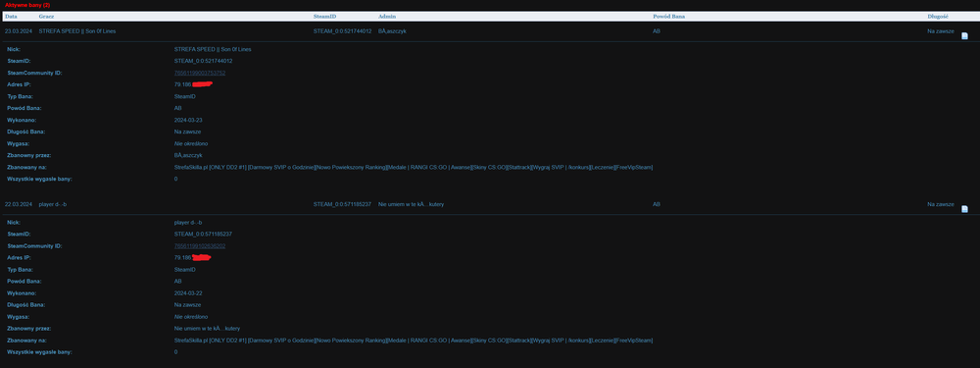
Task: Sort ban list by Data column
Action: point(11,17)
